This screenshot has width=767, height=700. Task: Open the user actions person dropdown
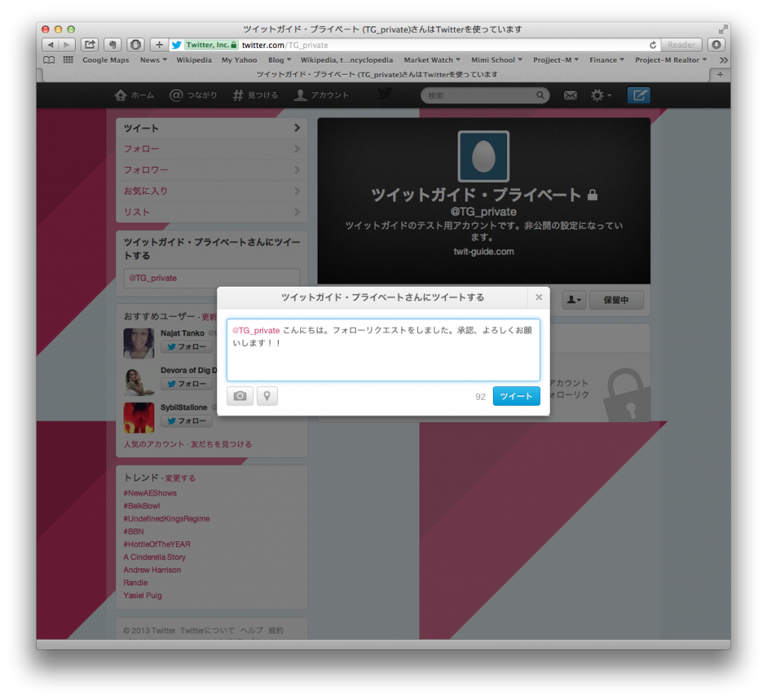[575, 300]
